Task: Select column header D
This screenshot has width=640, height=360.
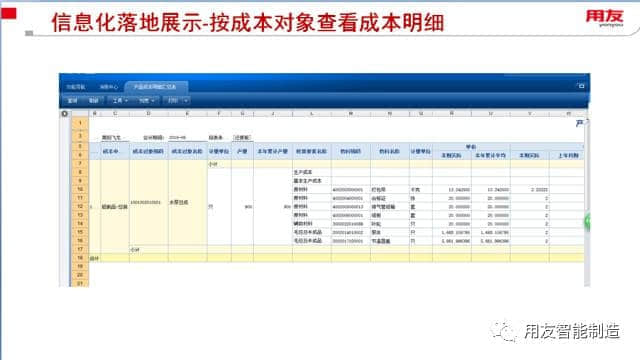Action: pos(149,113)
